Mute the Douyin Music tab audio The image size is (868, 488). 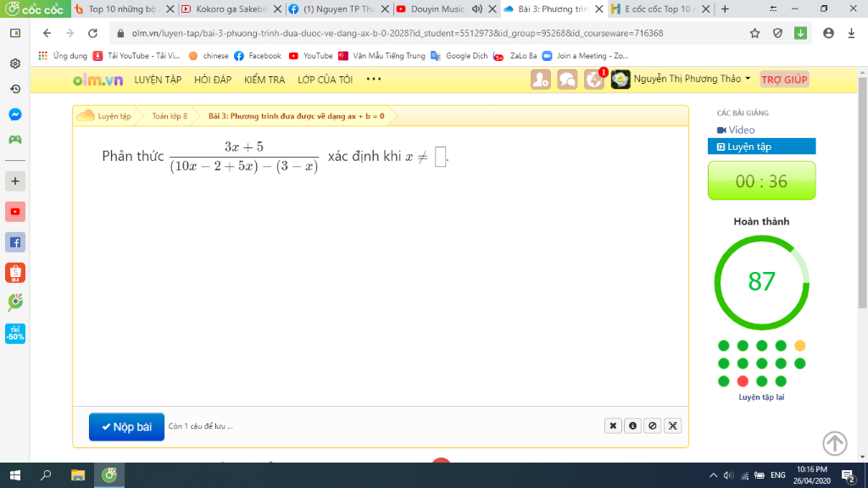(476, 8)
